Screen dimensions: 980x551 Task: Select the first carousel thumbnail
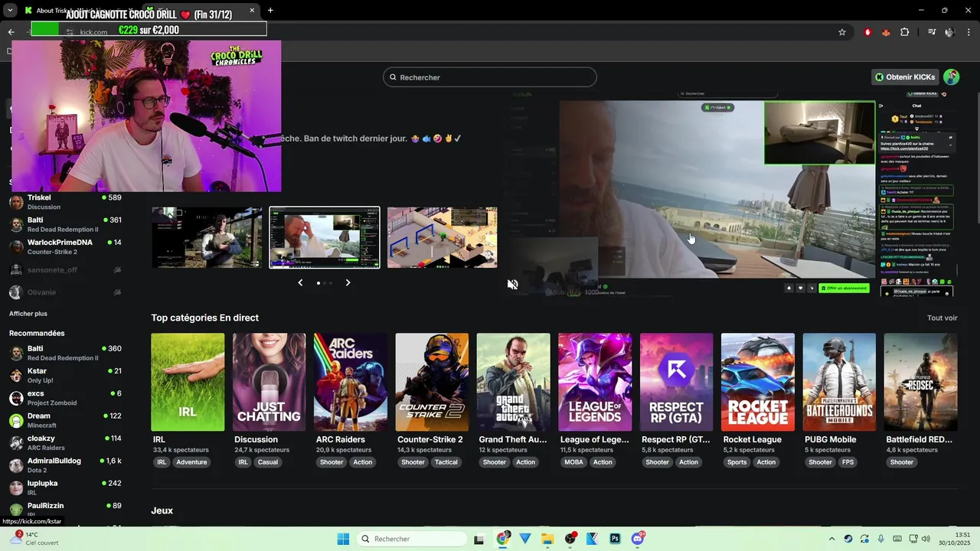207,237
